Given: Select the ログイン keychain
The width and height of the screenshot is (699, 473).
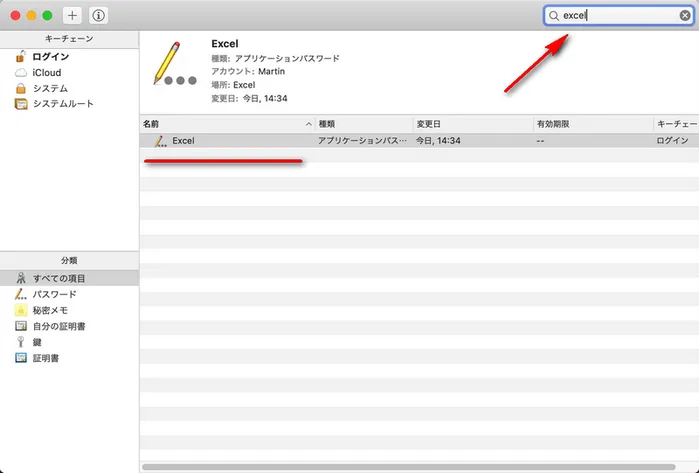Looking at the screenshot, I should 51,57.
